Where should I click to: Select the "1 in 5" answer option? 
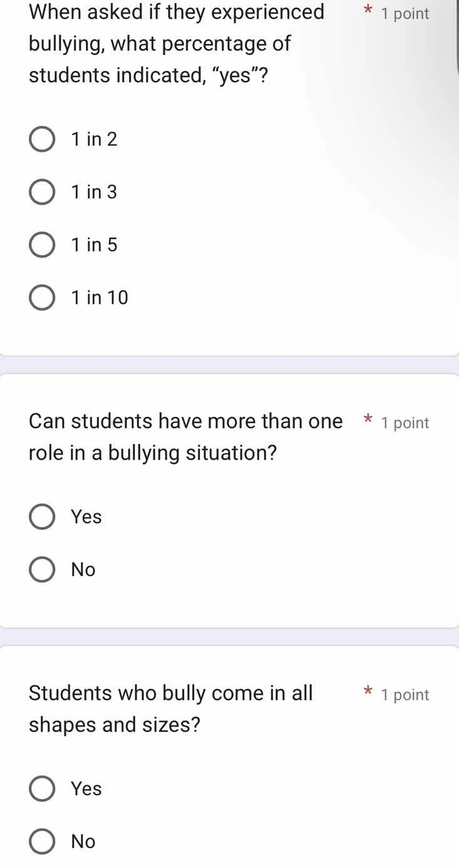tap(42, 245)
